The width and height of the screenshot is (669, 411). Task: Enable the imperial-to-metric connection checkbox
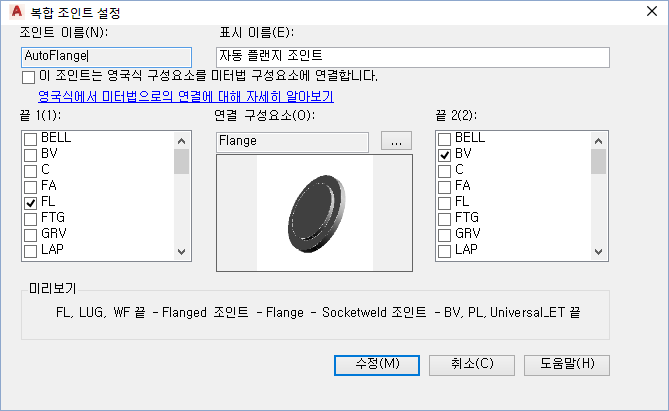coord(28,76)
